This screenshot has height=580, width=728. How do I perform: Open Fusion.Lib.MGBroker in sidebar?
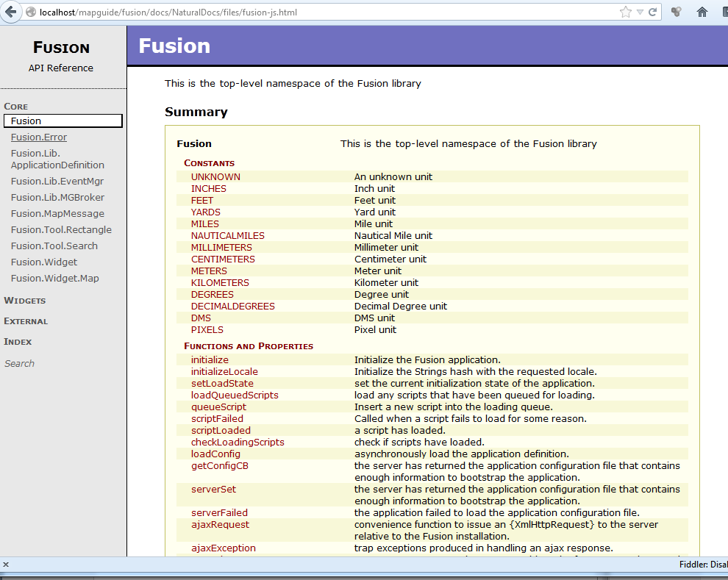click(57, 197)
